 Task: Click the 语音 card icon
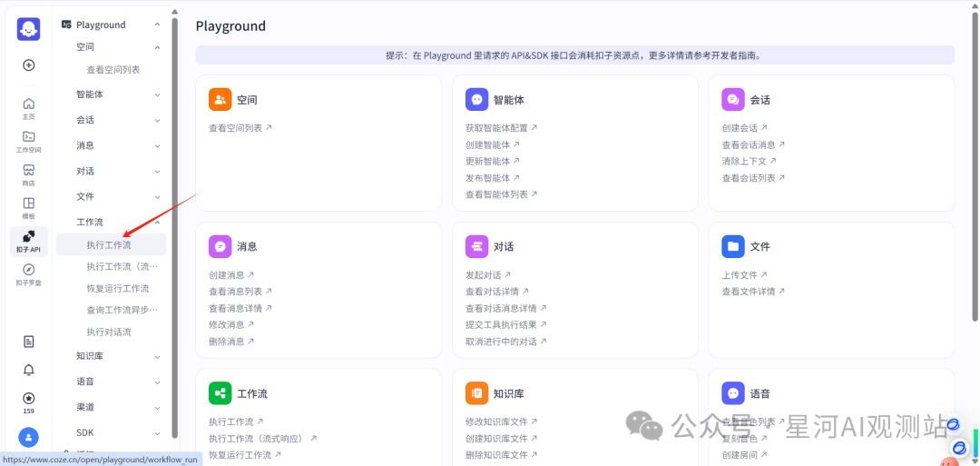pos(733,393)
